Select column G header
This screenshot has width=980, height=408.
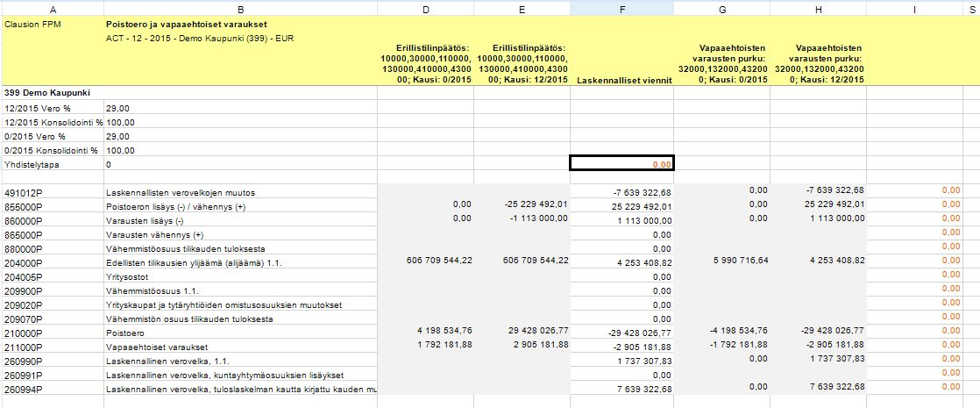[x=722, y=8]
